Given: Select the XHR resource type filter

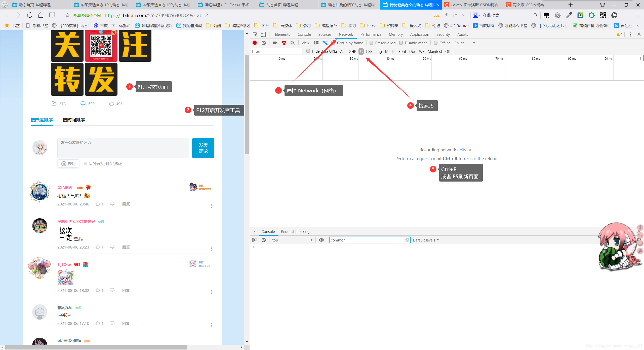Looking at the screenshot, I should click(x=353, y=52).
